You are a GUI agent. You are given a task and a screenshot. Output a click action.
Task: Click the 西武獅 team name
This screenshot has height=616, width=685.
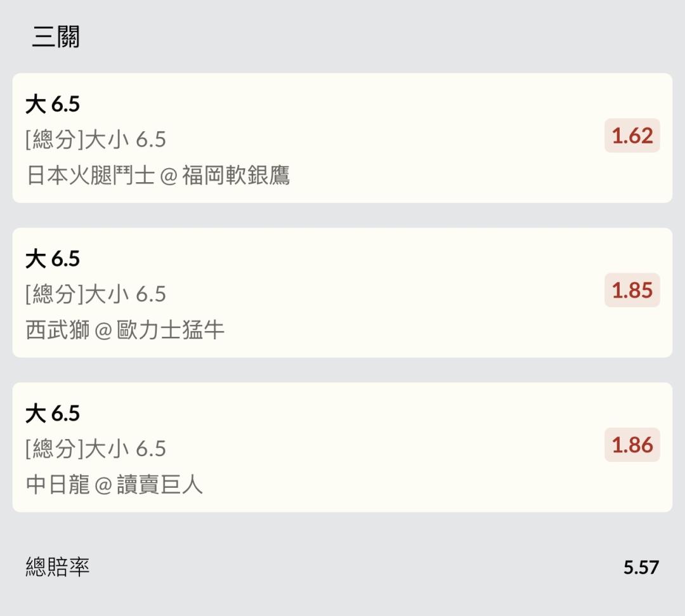[x=58, y=330]
